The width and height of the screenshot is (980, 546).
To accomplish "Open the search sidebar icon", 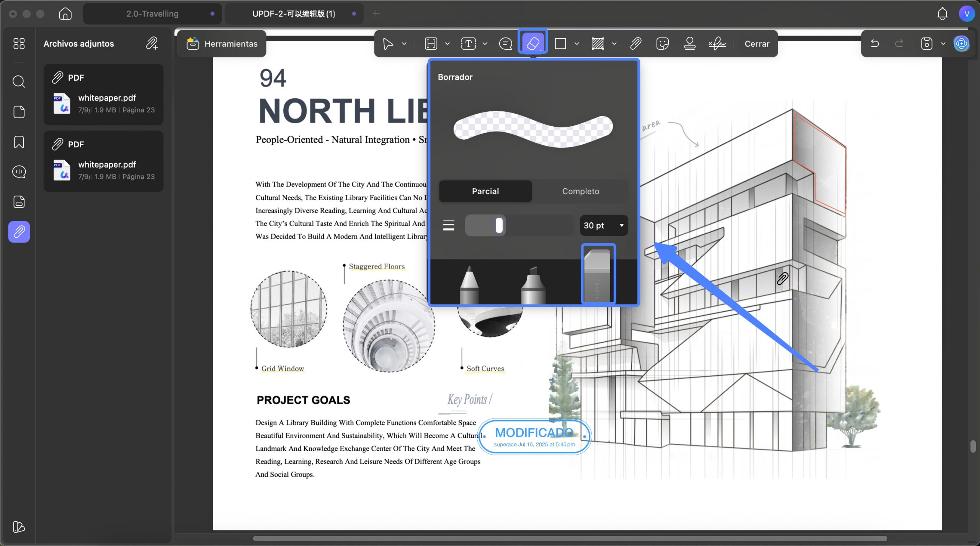I will (x=19, y=81).
